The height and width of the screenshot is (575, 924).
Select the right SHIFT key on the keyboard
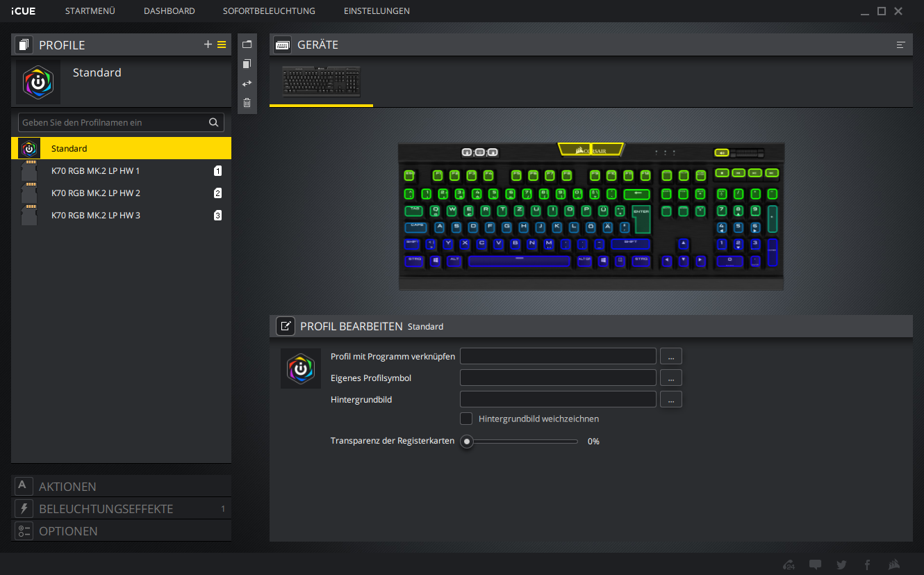click(630, 244)
